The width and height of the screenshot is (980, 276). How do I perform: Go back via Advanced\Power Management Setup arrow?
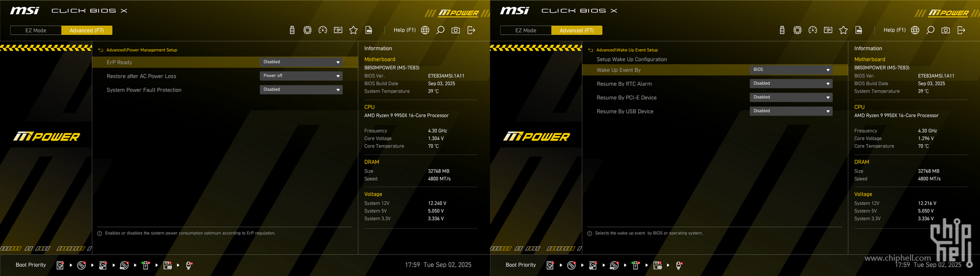point(101,50)
